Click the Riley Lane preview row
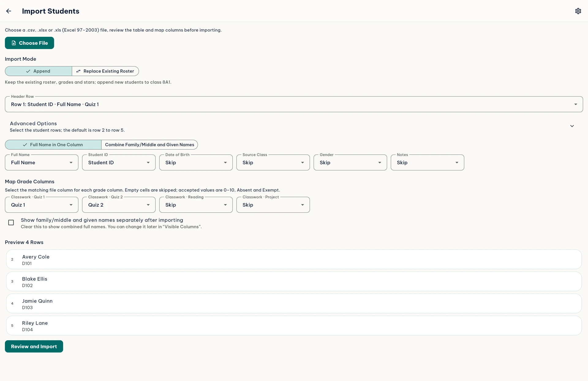The image size is (588, 381). pyautogui.click(x=294, y=326)
